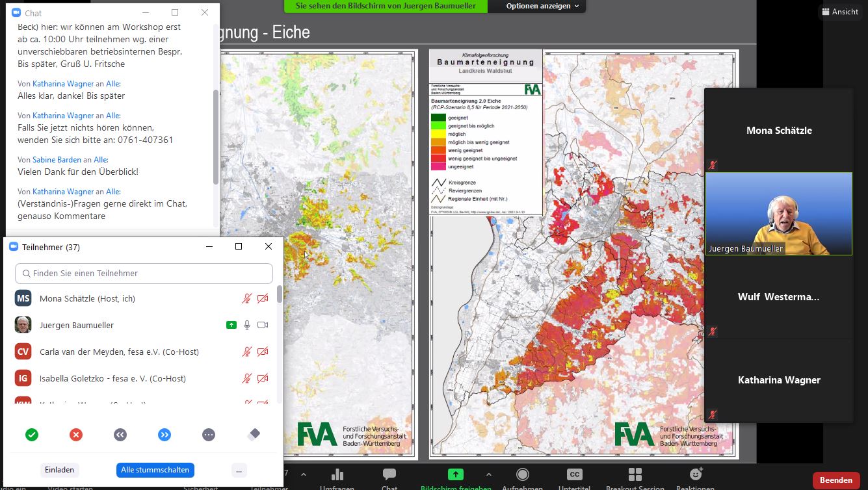Open the Umfragen polls icon
Image resolution: width=868 pixels, height=490 pixels.
[337, 474]
